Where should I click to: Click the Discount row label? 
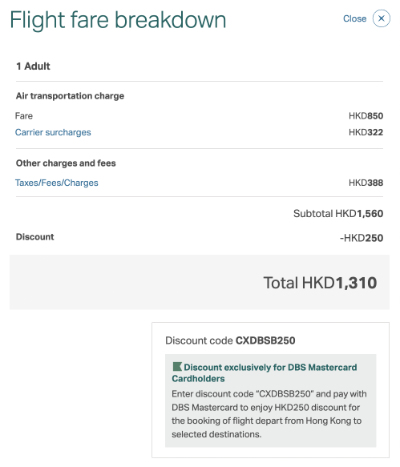point(35,237)
